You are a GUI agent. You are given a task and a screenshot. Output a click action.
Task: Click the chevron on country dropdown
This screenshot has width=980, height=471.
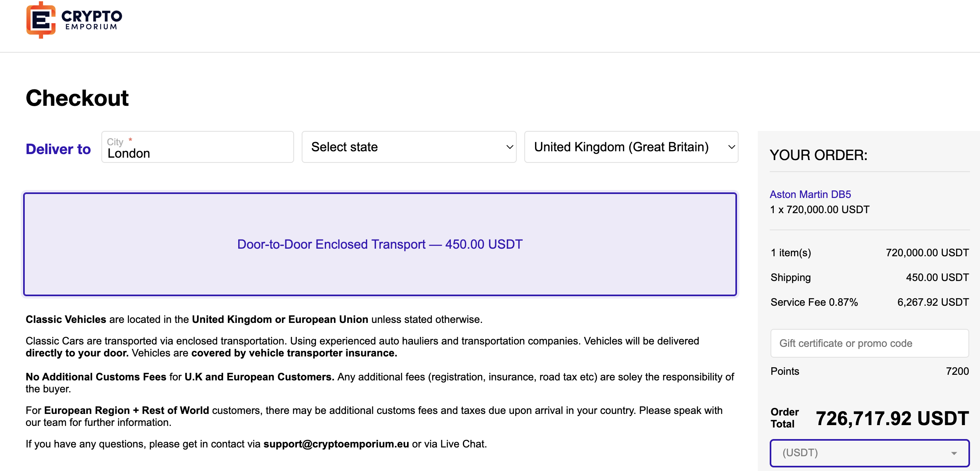click(731, 147)
